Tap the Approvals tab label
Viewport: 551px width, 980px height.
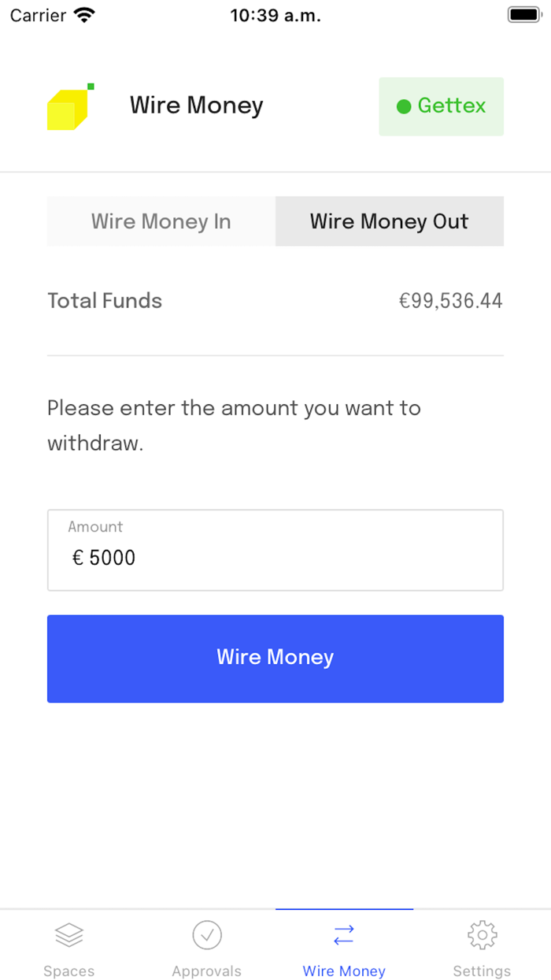[x=207, y=971]
